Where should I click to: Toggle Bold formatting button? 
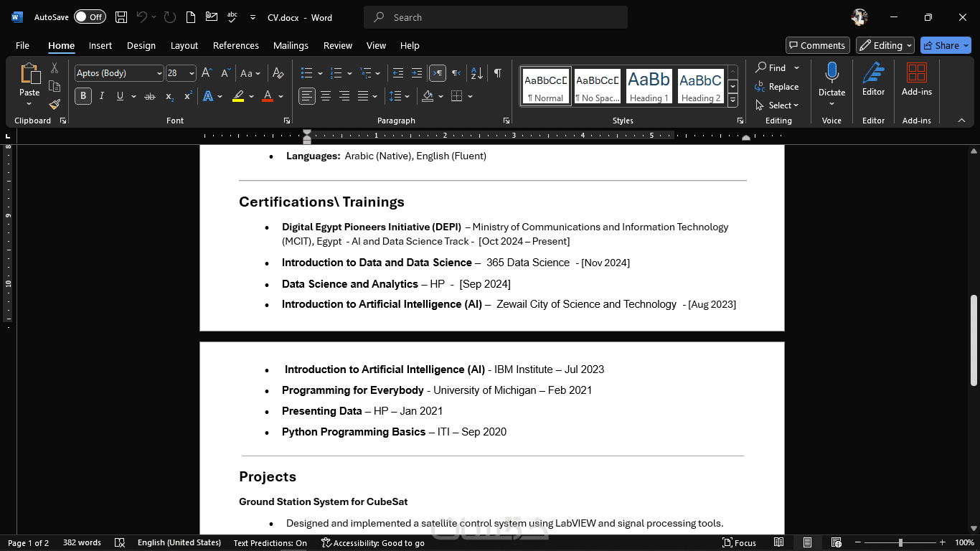coord(83,96)
